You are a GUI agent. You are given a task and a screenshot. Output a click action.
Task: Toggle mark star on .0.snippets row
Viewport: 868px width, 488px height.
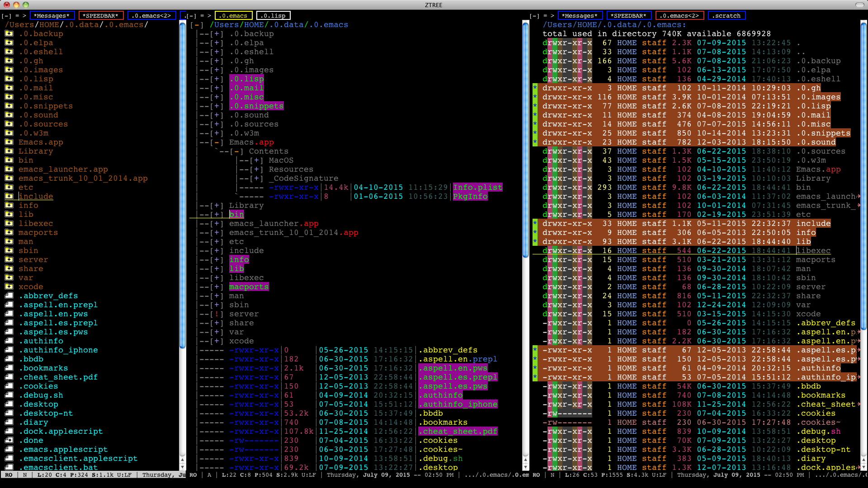point(535,133)
